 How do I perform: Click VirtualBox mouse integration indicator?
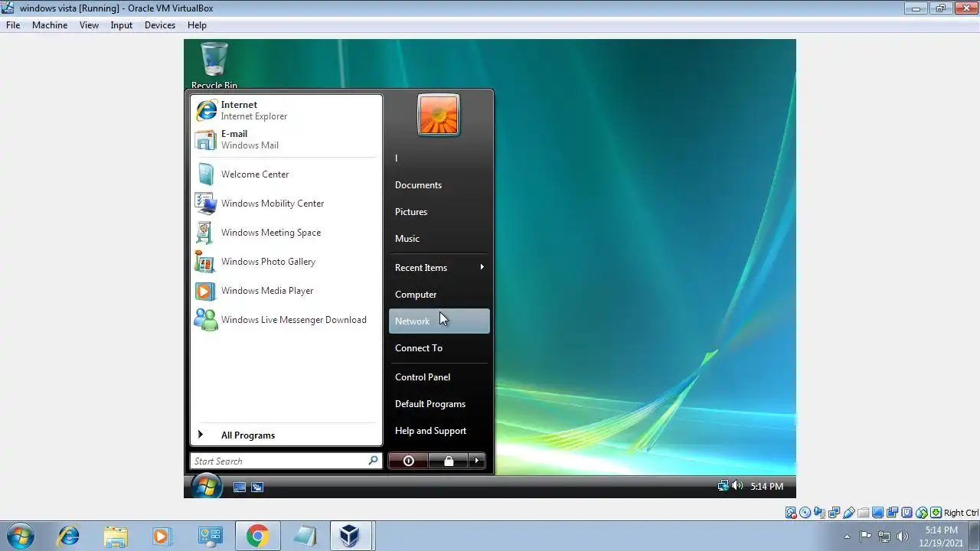pyautogui.click(x=922, y=513)
